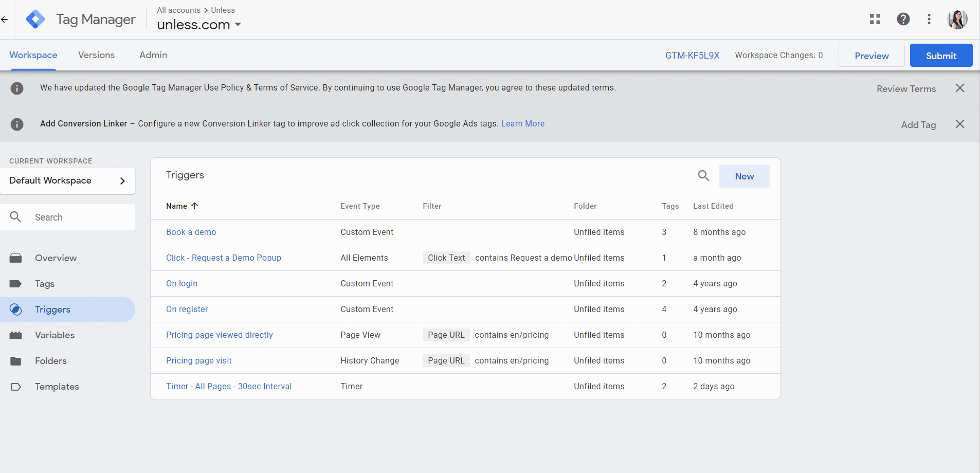Go back using the left arrow icon

click(5, 20)
